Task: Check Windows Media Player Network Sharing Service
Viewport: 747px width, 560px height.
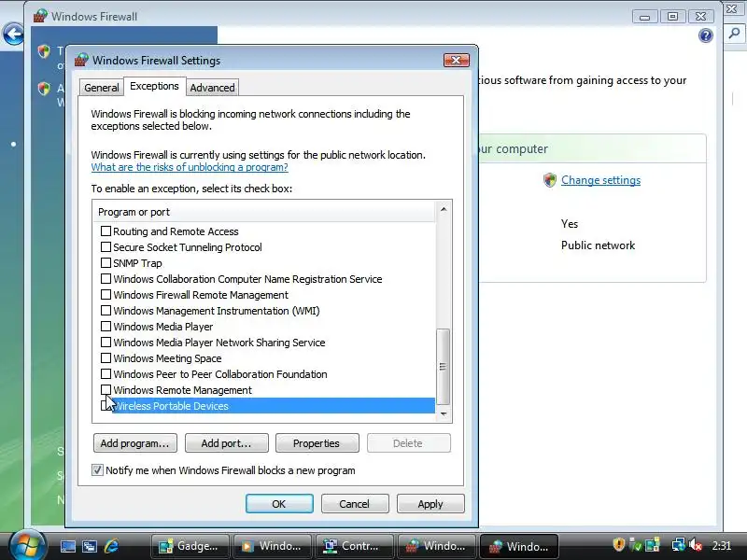Action: [106, 343]
